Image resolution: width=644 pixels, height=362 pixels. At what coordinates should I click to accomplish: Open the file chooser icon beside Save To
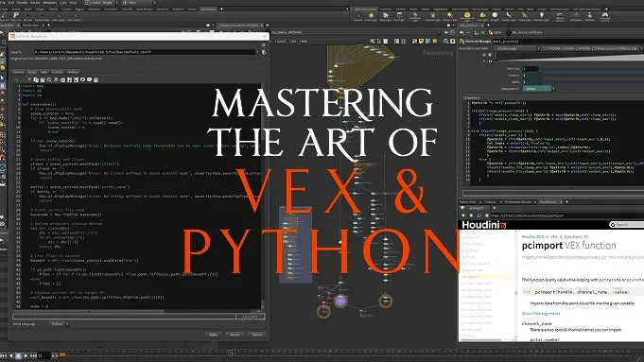[x=264, y=52]
